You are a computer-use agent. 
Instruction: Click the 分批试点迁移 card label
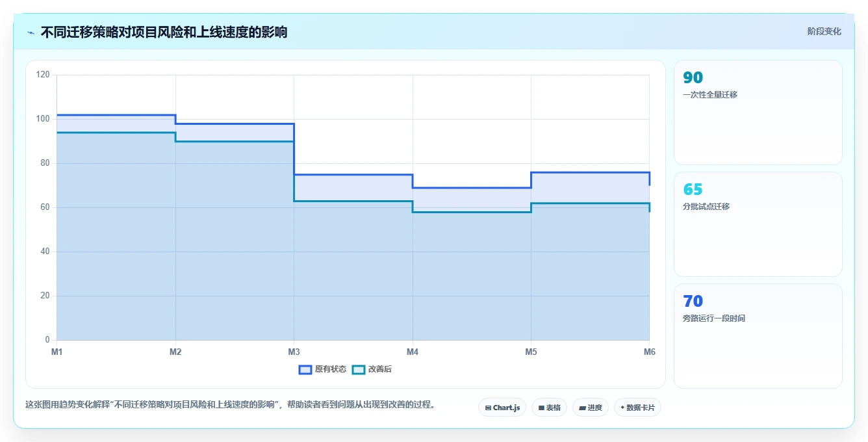pyautogui.click(x=706, y=206)
